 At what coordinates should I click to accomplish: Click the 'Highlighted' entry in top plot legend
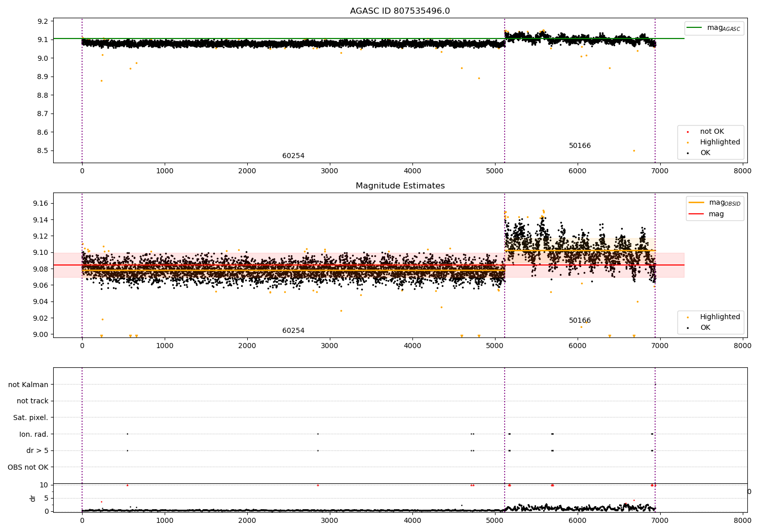click(x=719, y=142)
